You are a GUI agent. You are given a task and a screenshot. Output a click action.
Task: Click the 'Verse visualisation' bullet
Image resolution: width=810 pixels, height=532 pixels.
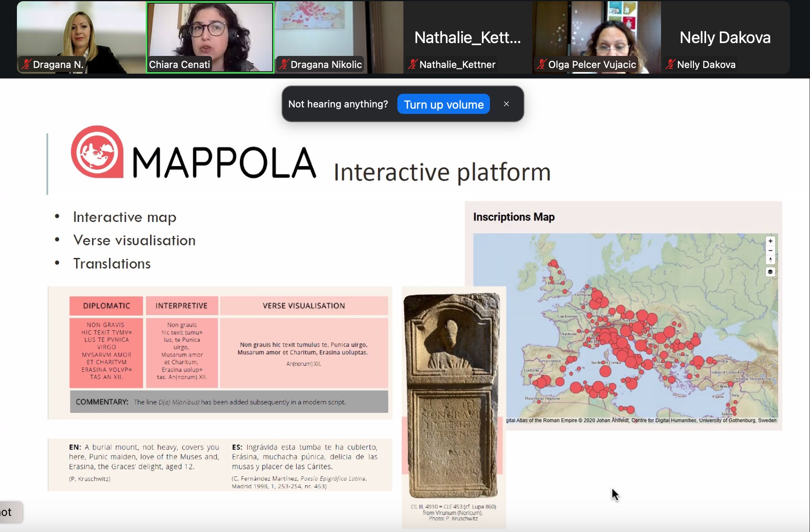pyautogui.click(x=134, y=240)
